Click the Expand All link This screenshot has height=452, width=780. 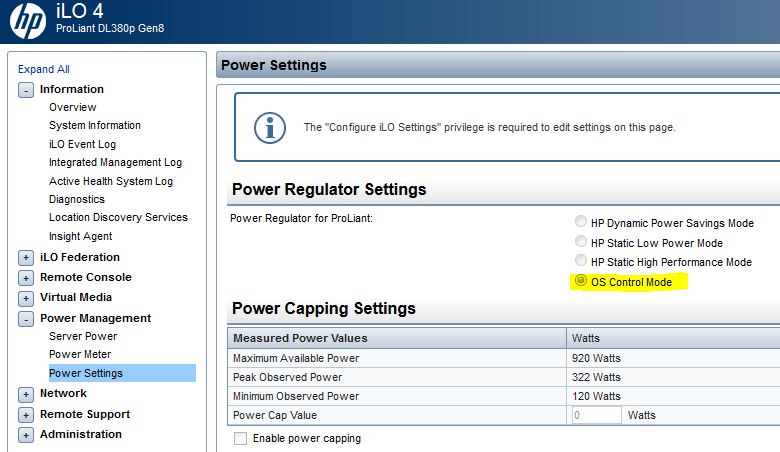click(44, 69)
